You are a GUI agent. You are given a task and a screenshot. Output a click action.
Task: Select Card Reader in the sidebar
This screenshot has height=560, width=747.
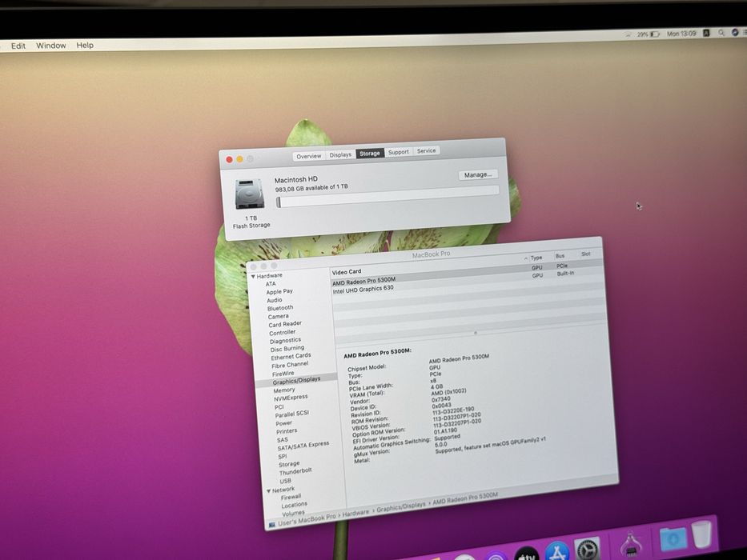pos(285,324)
